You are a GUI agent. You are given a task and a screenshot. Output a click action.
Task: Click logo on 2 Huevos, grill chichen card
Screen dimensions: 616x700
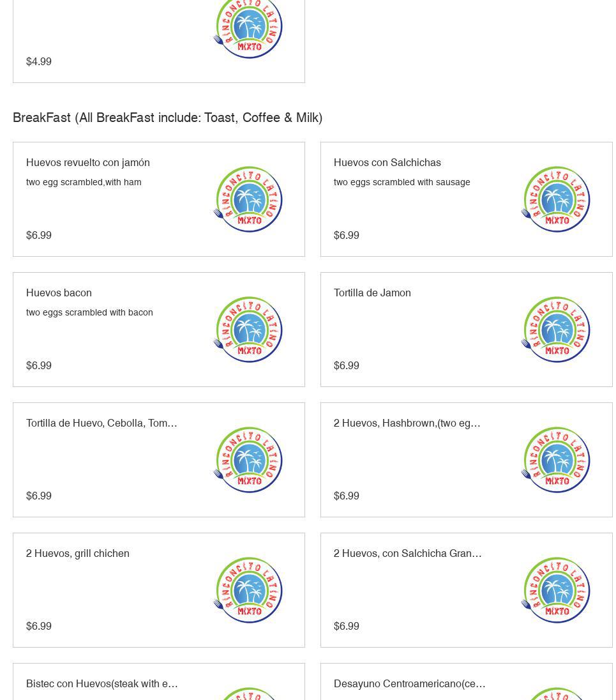(248, 590)
